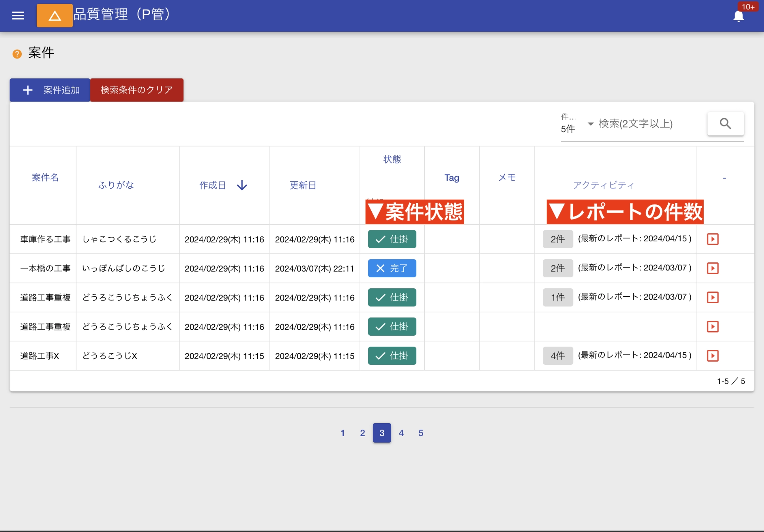The width and height of the screenshot is (764, 532).
Task: Go to pagination page 4
Action: pyautogui.click(x=401, y=433)
